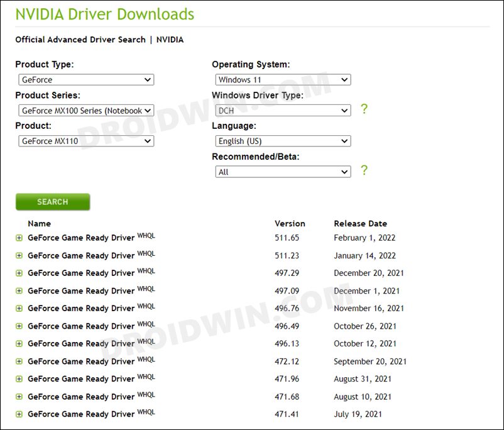504x430 pixels.
Task: Click version number 496.76
Action: 287,309
